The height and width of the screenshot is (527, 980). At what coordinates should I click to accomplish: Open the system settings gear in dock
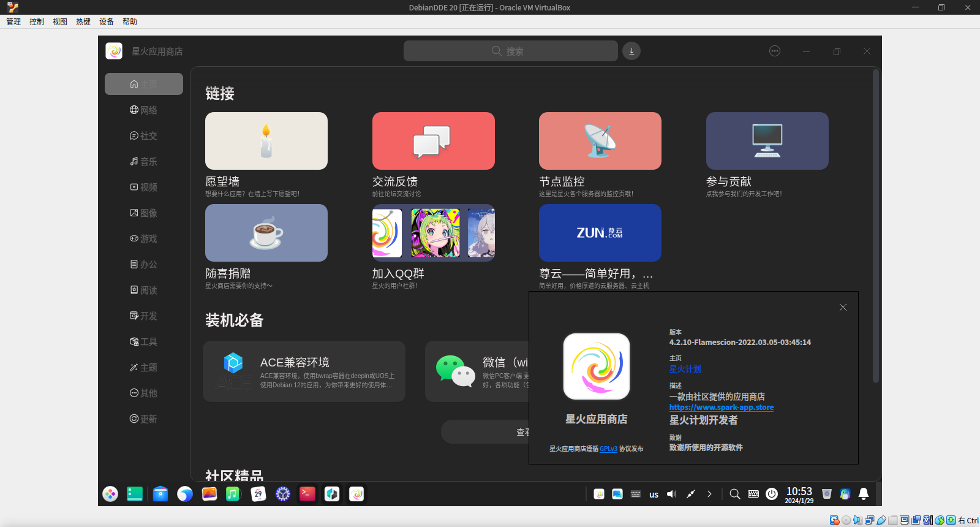point(283,494)
